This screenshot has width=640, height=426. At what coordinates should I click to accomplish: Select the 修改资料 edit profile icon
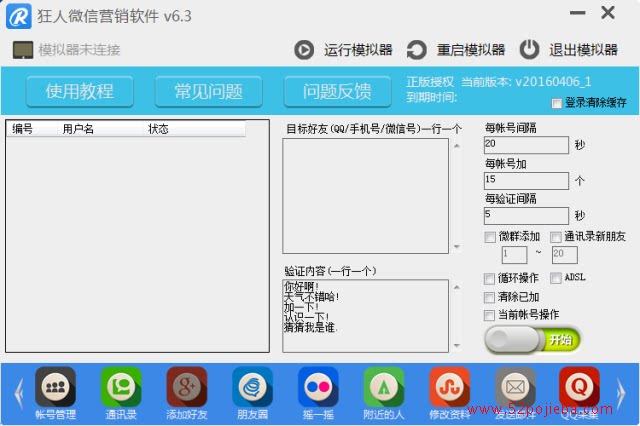pyautogui.click(x=449, y=386)
